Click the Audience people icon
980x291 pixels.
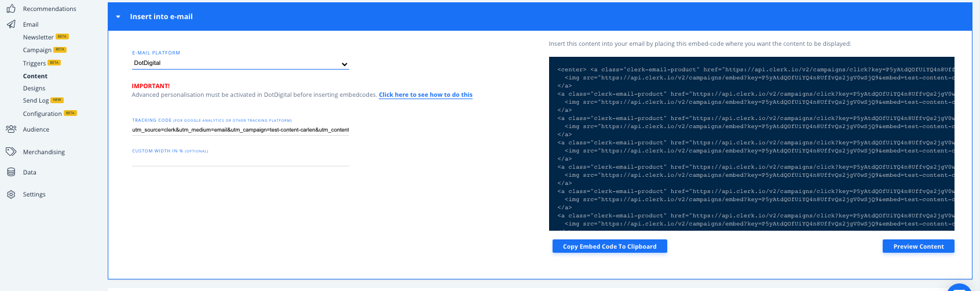click(x=11, y=129)
